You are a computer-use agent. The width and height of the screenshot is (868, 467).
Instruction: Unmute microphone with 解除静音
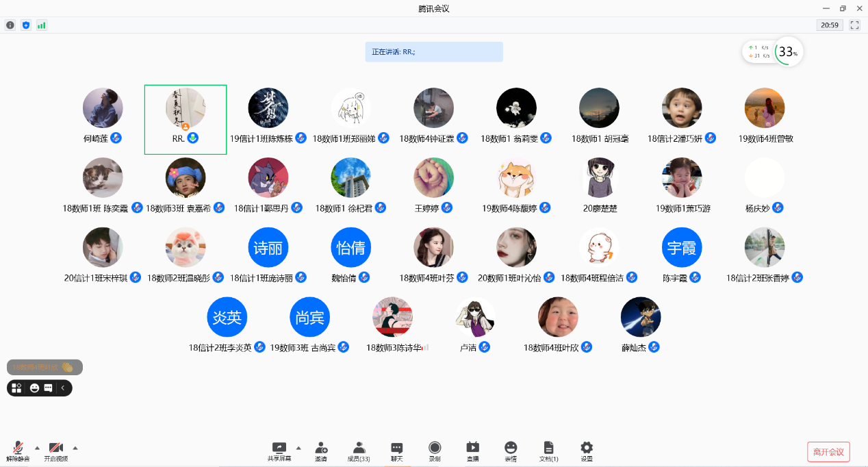point(18,451)
